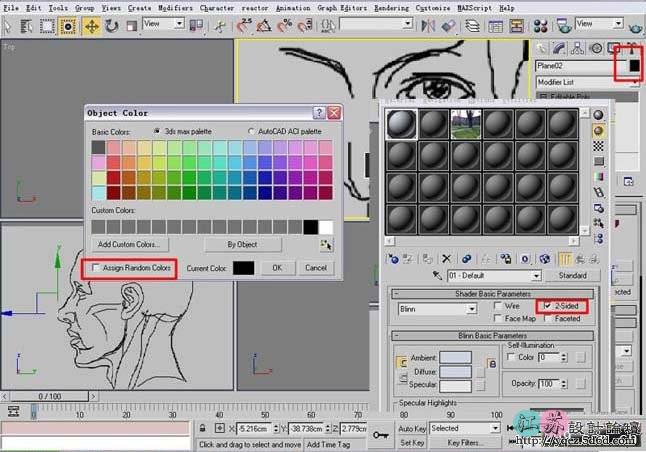
Task: Click the Standard material type button
Action: click(573, 275)
